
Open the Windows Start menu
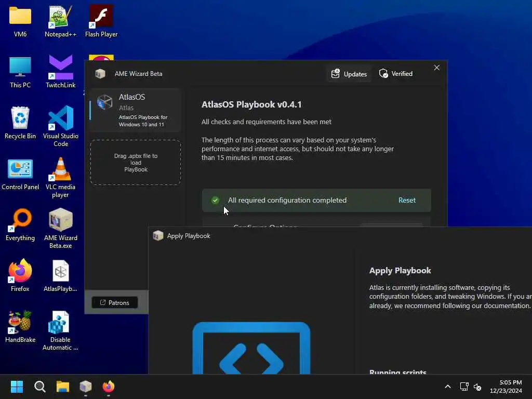17,387
